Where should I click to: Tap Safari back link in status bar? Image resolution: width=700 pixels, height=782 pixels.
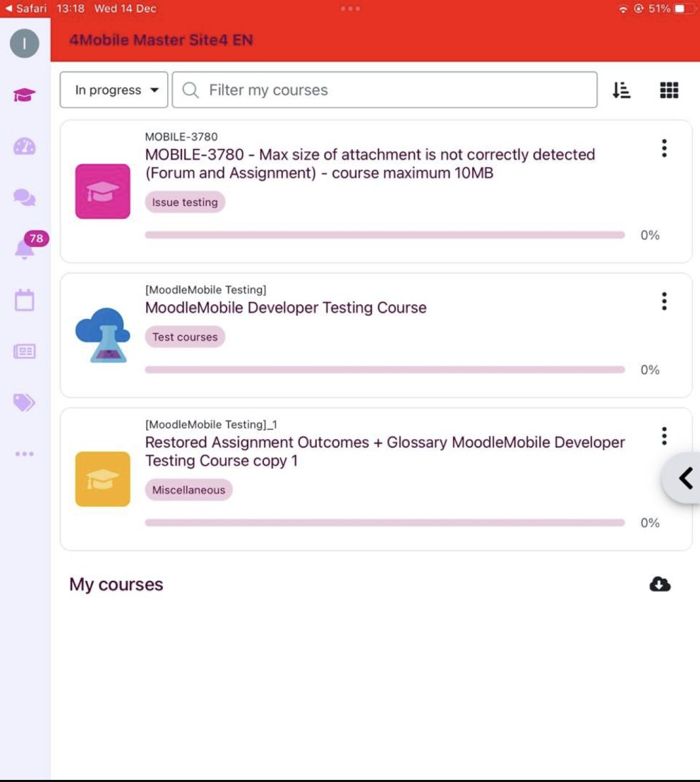[25, 8]
